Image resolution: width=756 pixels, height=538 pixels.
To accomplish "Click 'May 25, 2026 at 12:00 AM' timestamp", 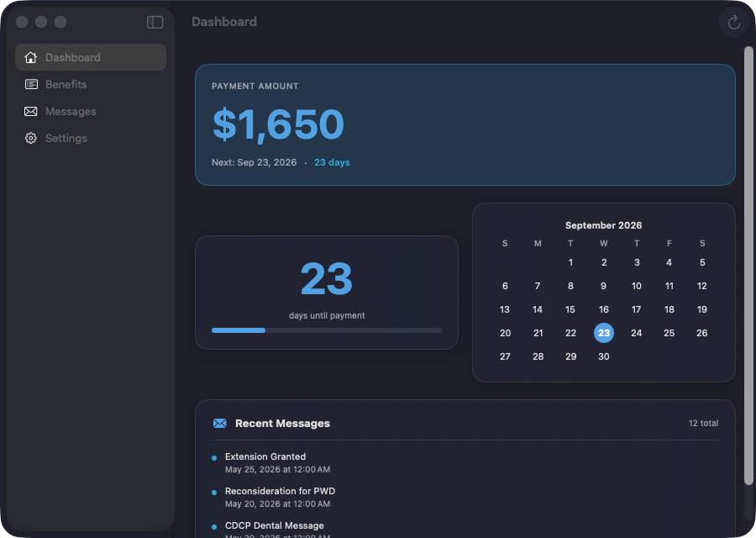I will [x=278, y=469].
